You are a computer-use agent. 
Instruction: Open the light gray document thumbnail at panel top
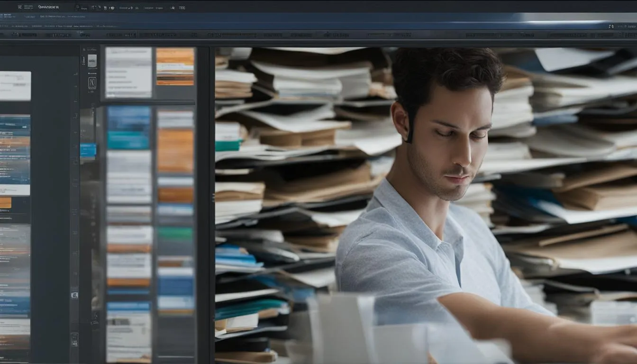click(x=128, y=73)
